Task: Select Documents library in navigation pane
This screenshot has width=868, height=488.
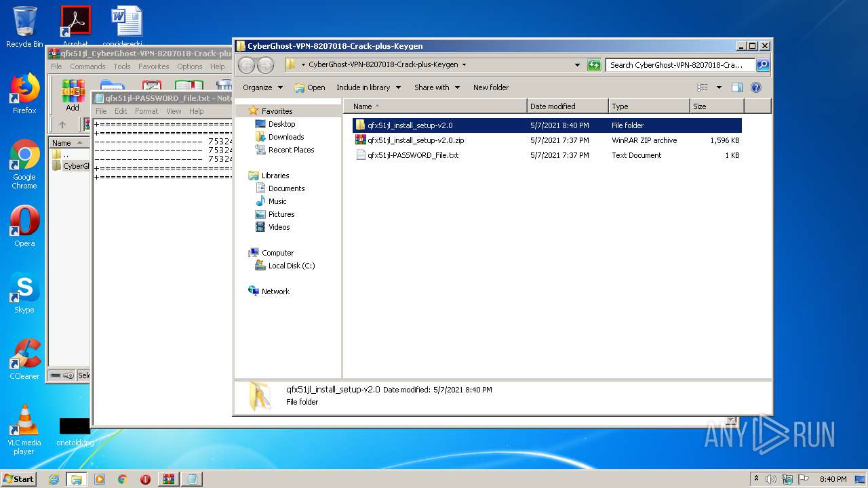Action: [286, 188]
